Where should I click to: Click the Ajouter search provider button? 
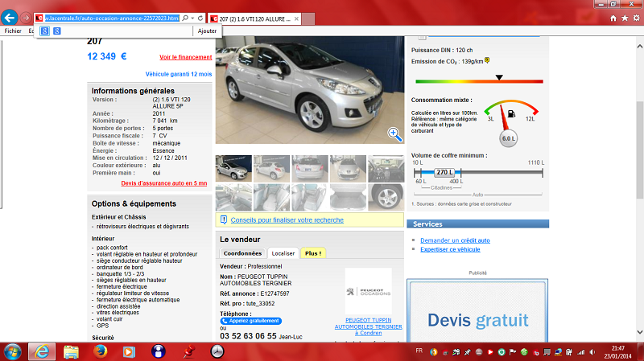pos(207,31)
